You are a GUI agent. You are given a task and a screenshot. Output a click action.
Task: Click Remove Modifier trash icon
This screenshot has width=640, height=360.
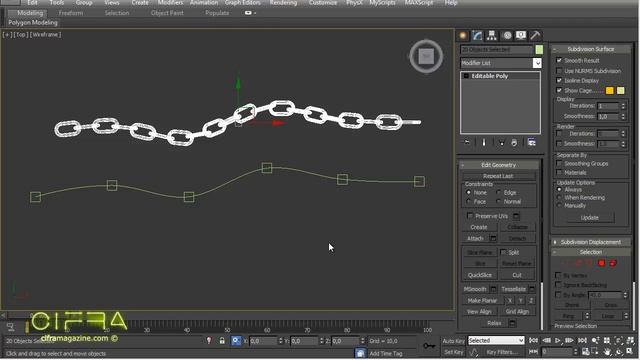[514, 142]
